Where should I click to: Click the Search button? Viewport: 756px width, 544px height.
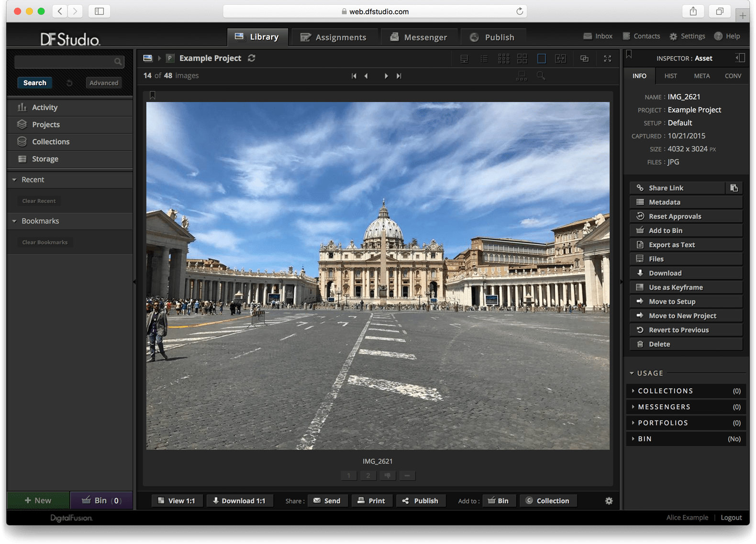(35, 83)
